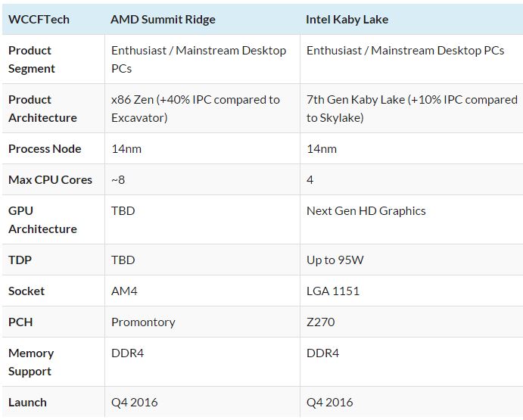Click the WCCFTech header cell

coord(39,20)
